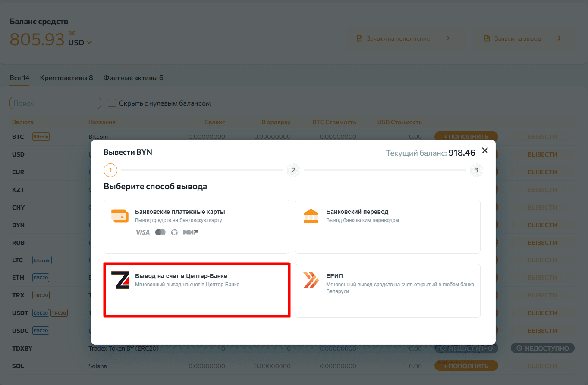Viewport: 588px width, 385px height.
Task: Click chevron arrow in Заявки на вывод
Action: [x=559, y=38]
